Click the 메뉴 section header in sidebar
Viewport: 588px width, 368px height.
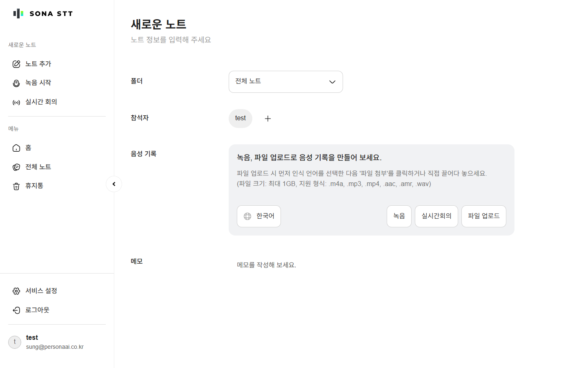click(13, 129)
